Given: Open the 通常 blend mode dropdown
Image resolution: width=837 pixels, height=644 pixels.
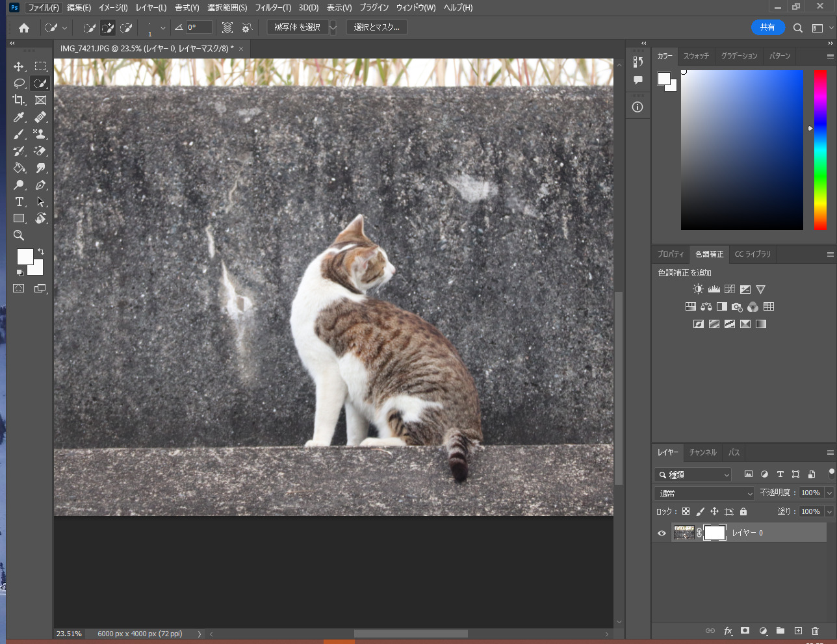Looking at the screenshot, I should point(704,493).
